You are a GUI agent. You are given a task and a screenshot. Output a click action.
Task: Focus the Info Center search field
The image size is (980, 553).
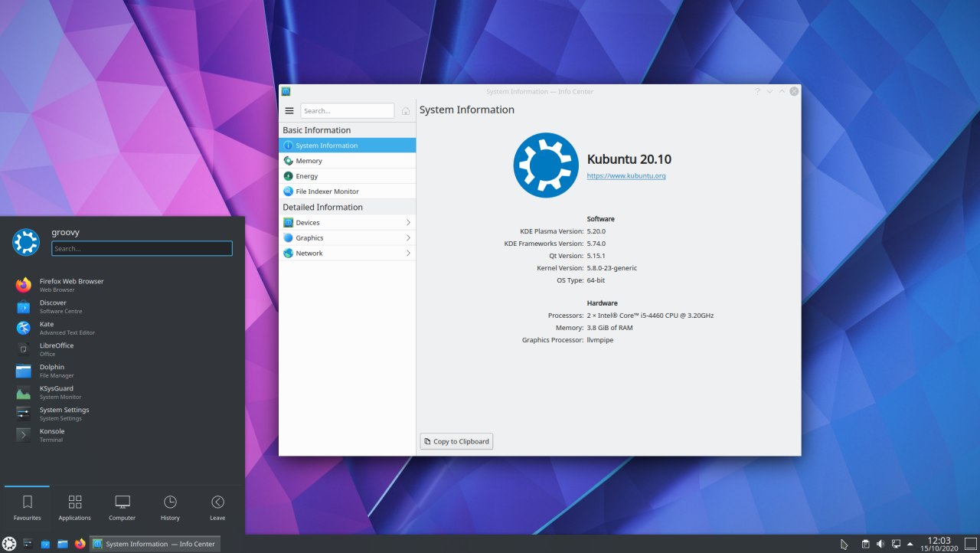tap(348, 110)
